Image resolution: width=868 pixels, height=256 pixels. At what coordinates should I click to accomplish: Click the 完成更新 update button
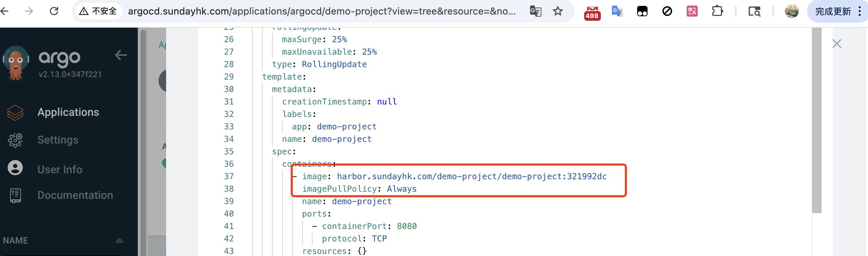coord(833,12)
